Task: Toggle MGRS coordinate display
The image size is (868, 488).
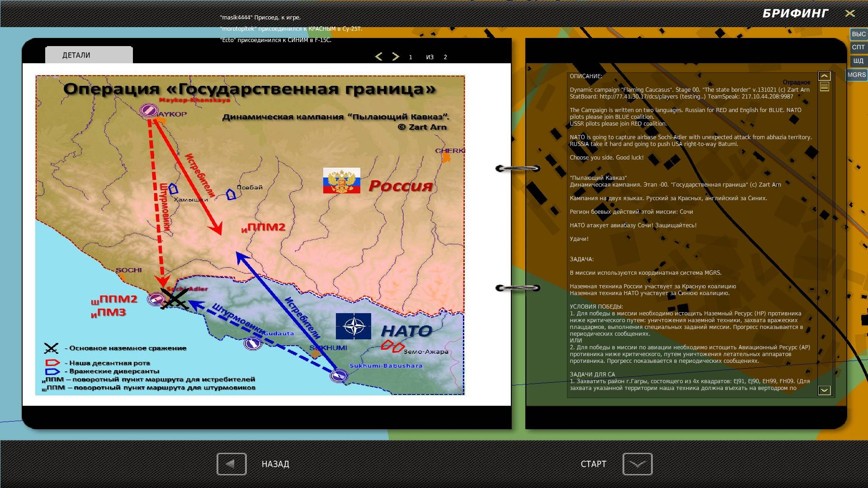Action: [x=856, y=75]
